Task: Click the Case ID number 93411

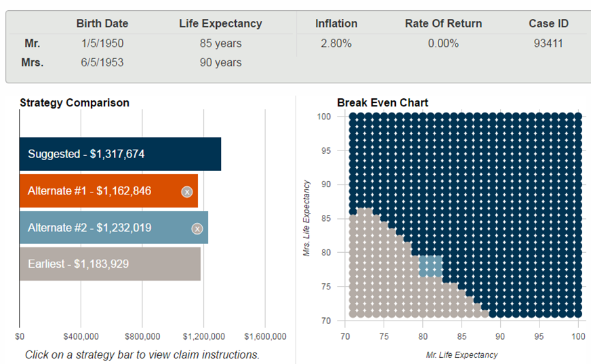Action: point(548,43)
